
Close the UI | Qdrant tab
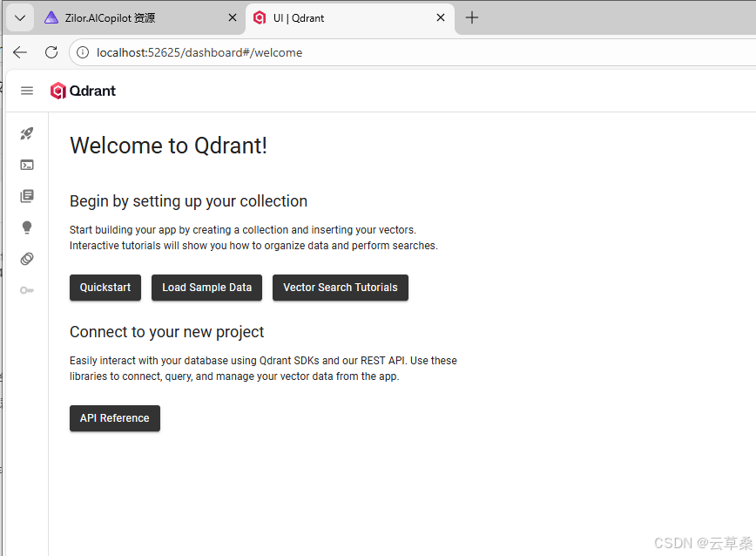click(x=441, y=17)
